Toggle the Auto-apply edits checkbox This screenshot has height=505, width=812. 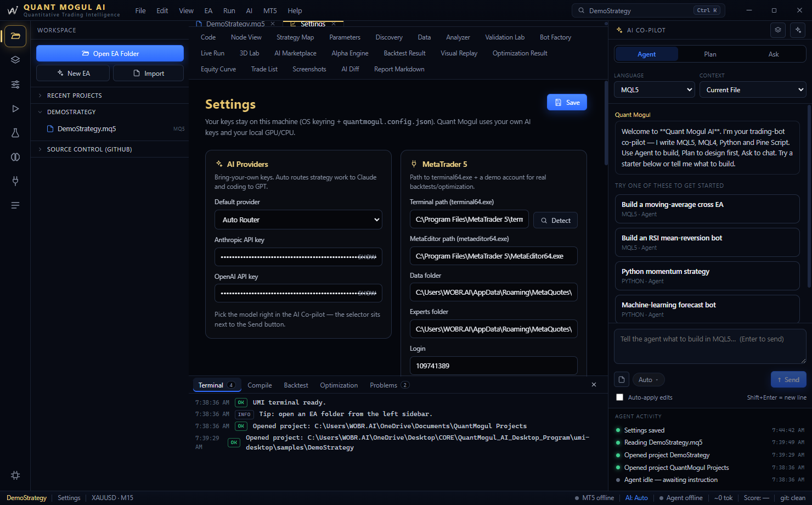click(619, 397)
